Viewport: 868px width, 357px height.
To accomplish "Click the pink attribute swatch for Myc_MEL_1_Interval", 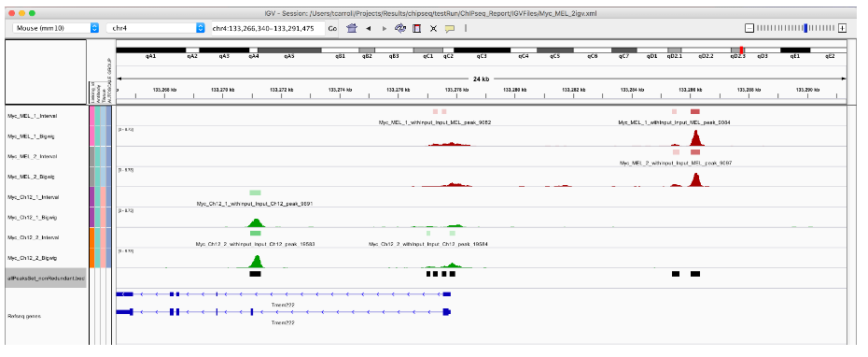I will (x=91, y=116).
